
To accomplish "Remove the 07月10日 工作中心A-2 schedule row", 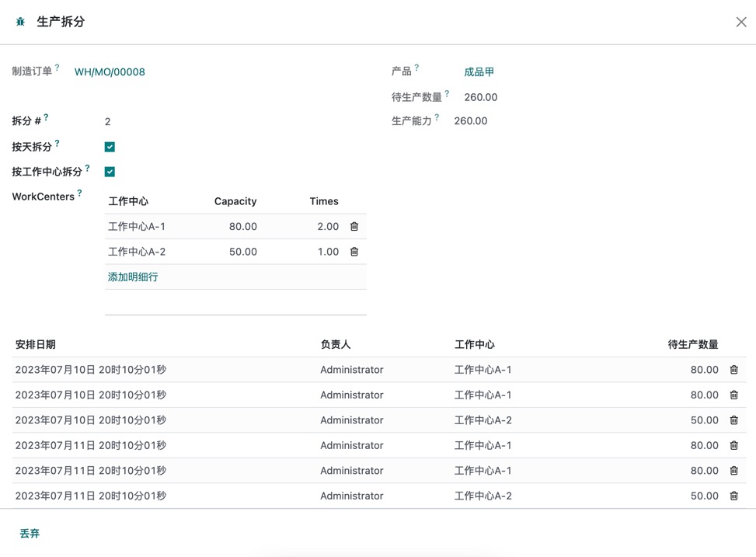I will (x=733, y=420).
